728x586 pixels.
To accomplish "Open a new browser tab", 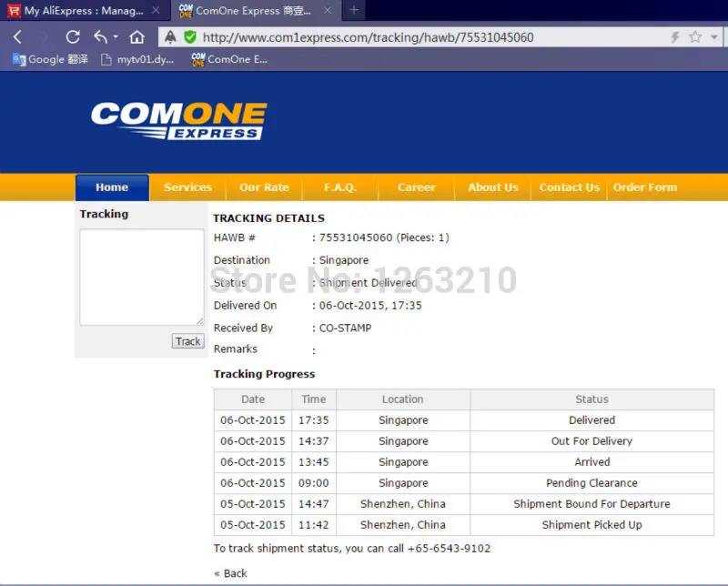I will click(354, 10).
